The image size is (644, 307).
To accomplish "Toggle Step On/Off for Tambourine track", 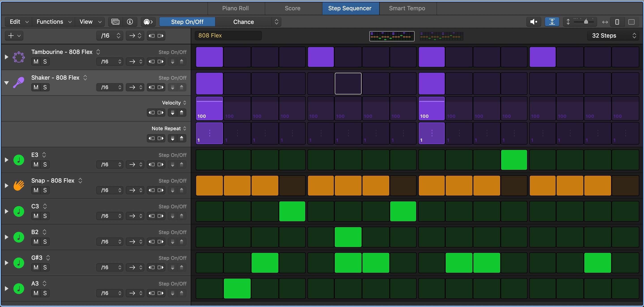I will point(172,52).
